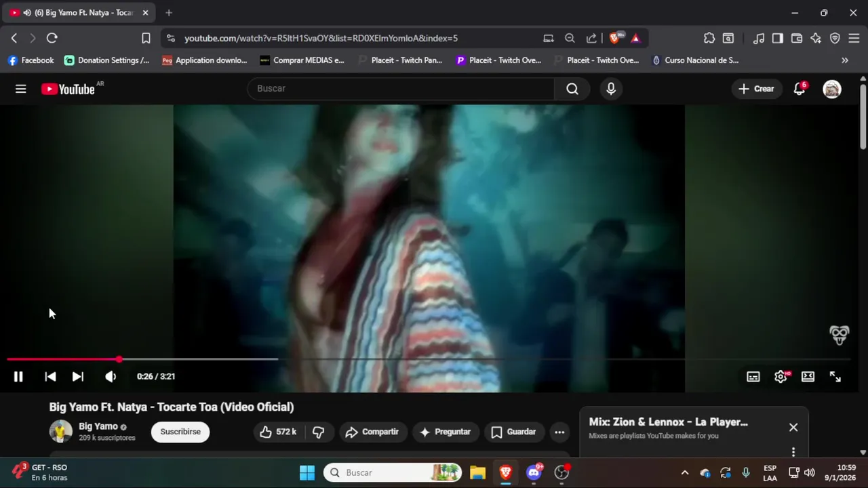This screenshot has height=488, width=868.
Task: Like the video with 572 k thumbs-up
Action: coord(279,432)
